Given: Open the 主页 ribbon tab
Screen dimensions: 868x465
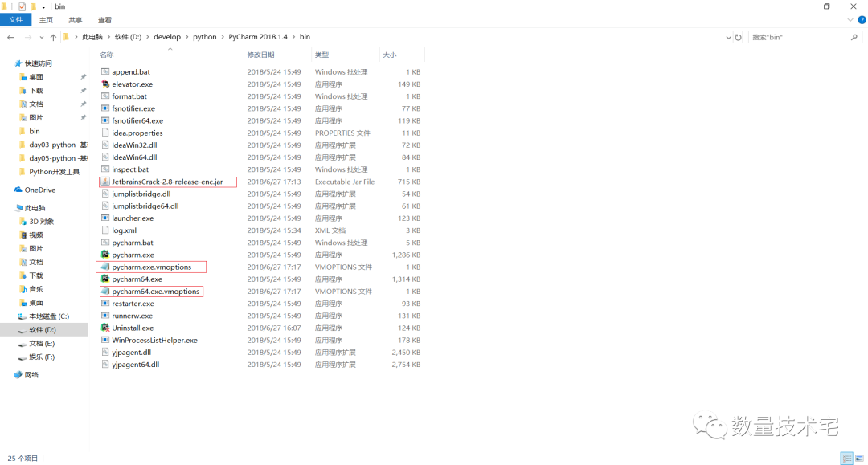Looking at the screenshot, I should click(46, 20).
